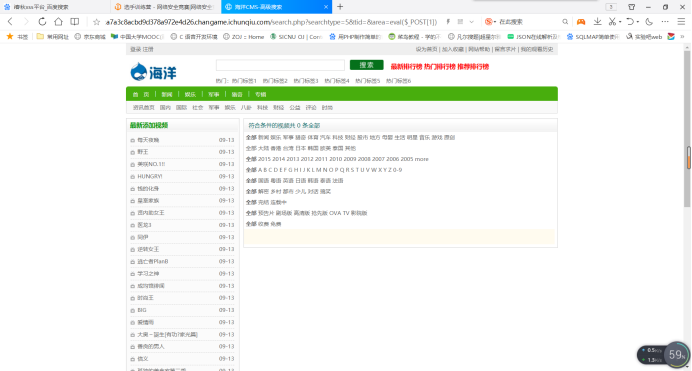Screen dimensions: 692x371
Task: Click the address bar URL field
Action: 271,22
